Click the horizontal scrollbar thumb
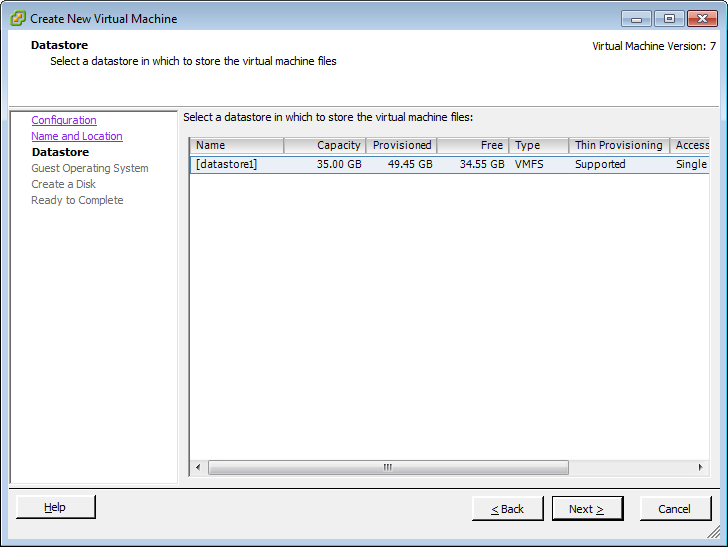Image resolution: width=728 pixels, height=547 pixels. (x=389, y=467)
